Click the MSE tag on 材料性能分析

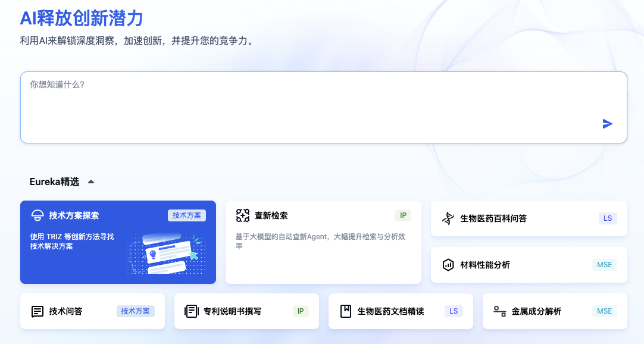tap(604, 265)
